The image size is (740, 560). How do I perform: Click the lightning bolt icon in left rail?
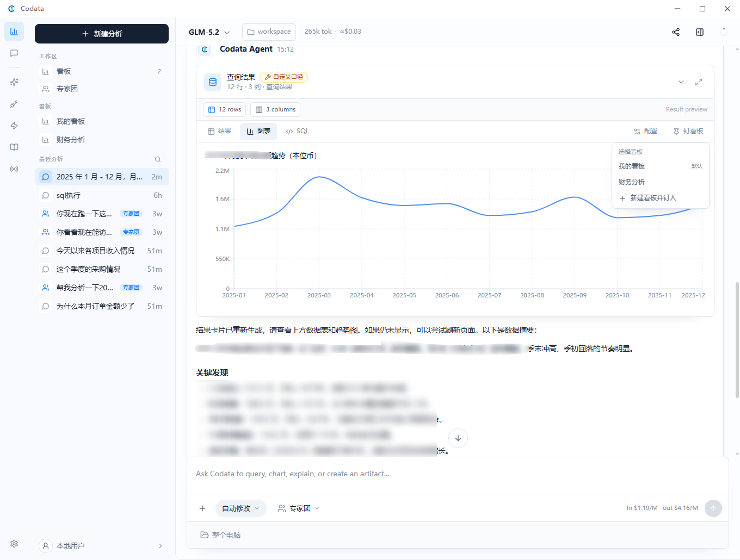14,126
